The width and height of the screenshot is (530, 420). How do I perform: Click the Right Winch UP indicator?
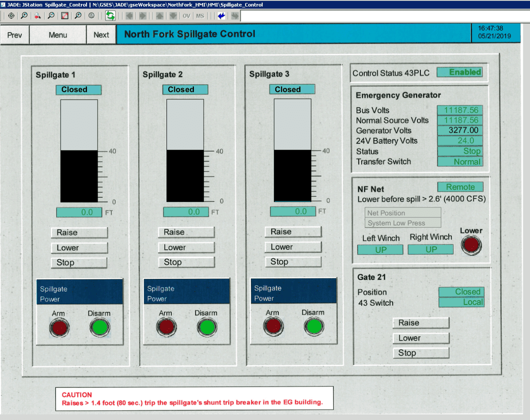[431, 249]
